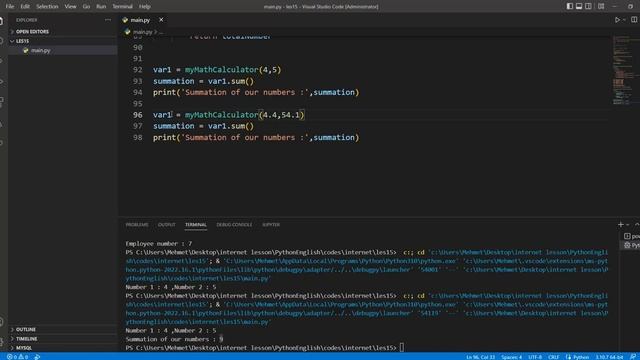
Task: Click 'Summation of our numbers : 9' terminal output
Action: 174,339
